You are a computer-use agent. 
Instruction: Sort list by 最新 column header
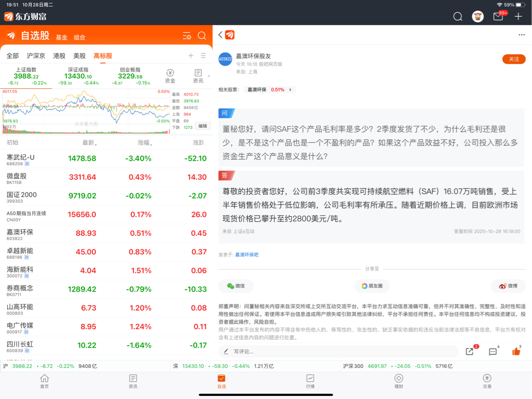(x=90, y=143)
